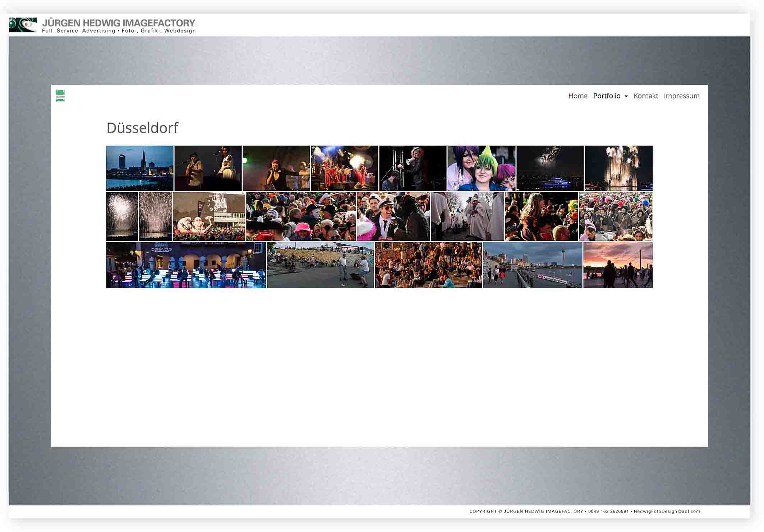Open the Impressum page link

[681, 96]
